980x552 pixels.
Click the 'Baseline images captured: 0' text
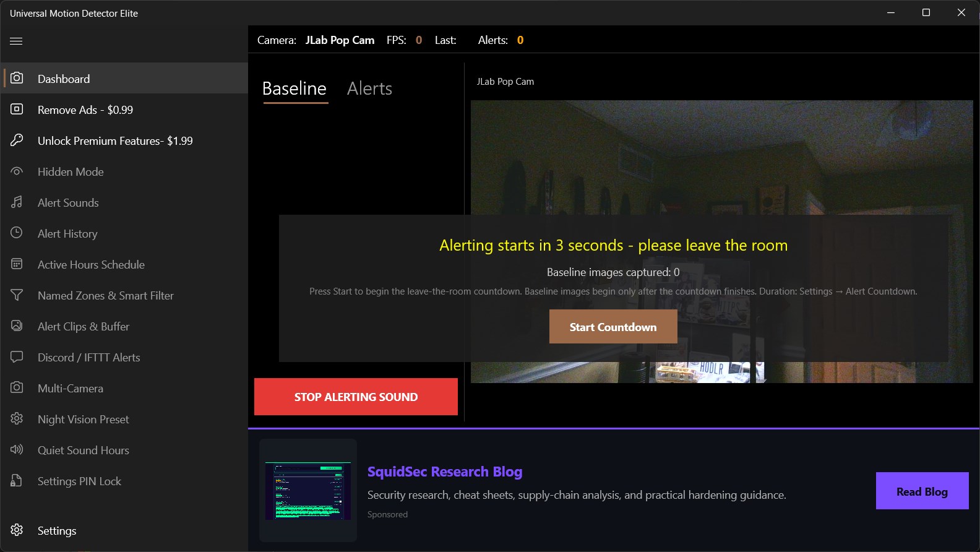[x=613, y=272]
